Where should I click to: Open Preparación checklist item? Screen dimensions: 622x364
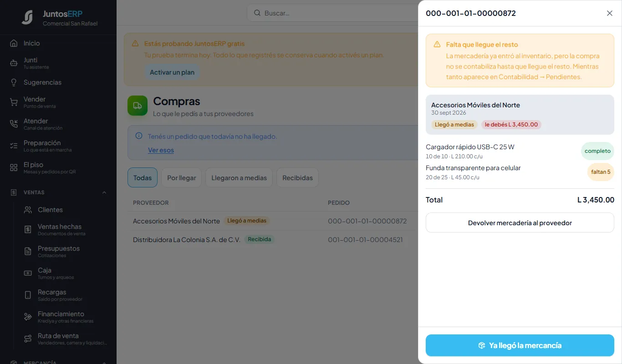tap(58, 146)
